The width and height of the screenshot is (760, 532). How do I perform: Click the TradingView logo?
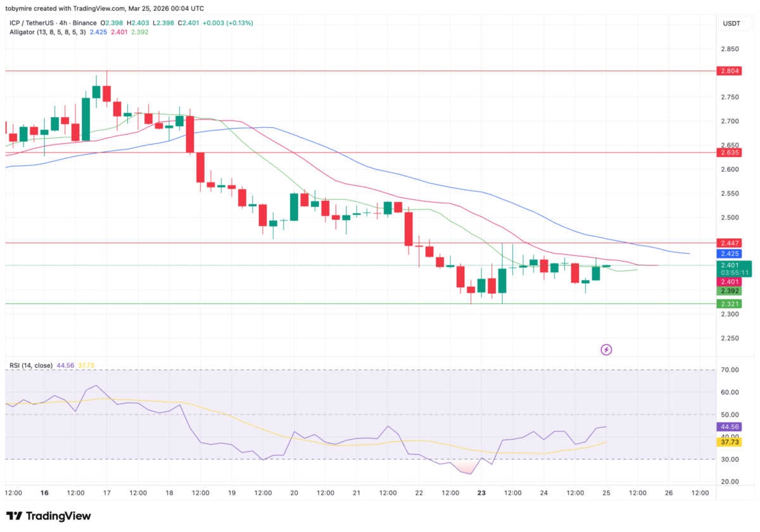click(47, 516)
